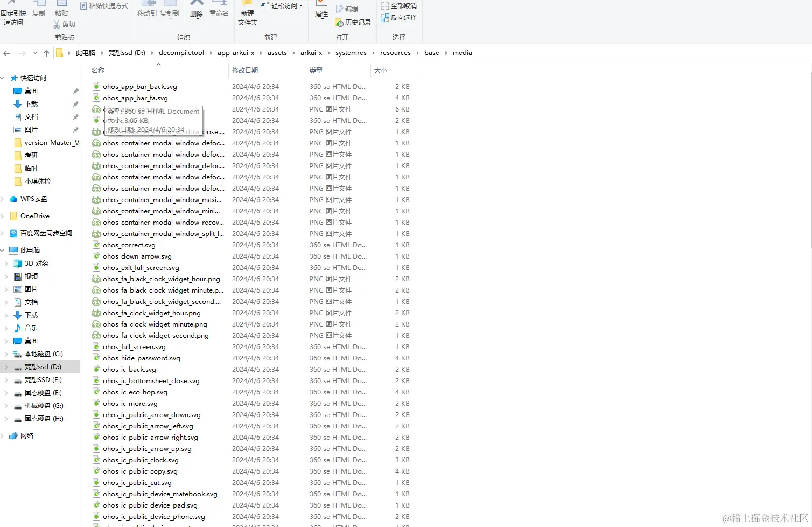
Task: Select 固态硬盘 (F:) drive
Action: click(38, 393)
